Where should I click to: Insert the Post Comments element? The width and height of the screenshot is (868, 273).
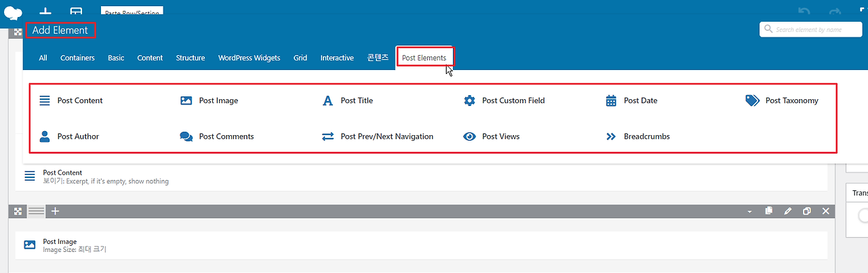[x=217, y=136]
